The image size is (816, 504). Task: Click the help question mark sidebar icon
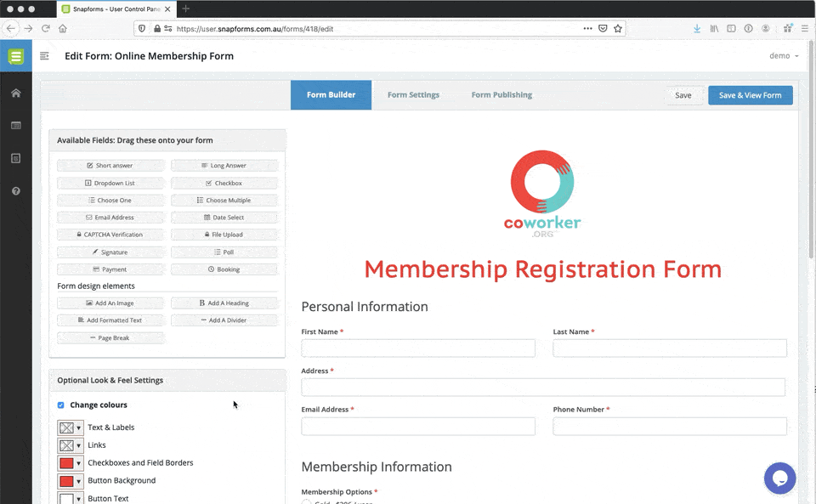point(16,191)
